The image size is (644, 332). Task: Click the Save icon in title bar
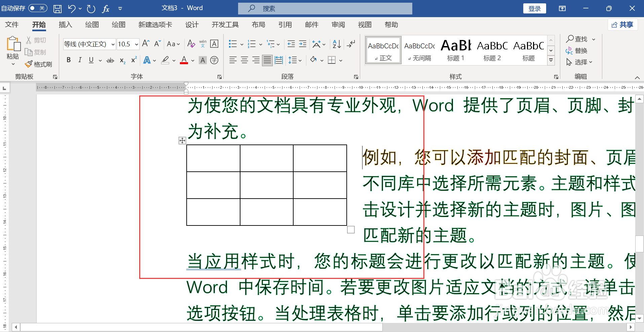pos(58,8)
